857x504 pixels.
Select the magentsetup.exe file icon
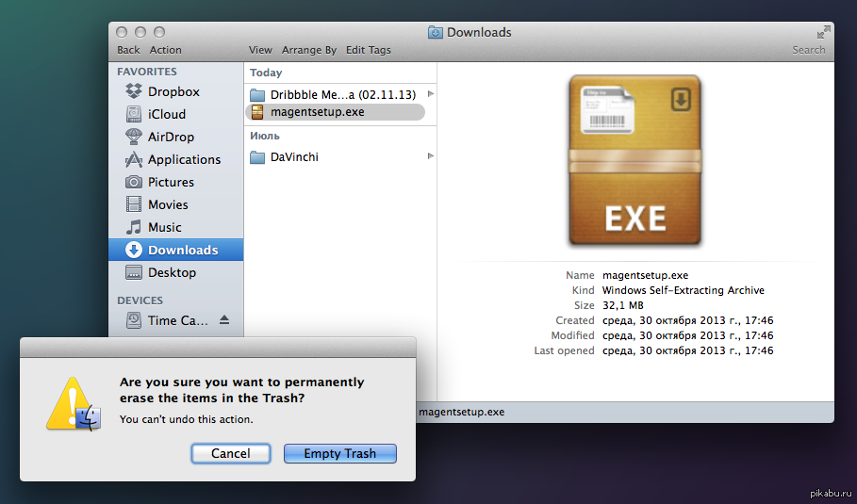pos(257,112)
